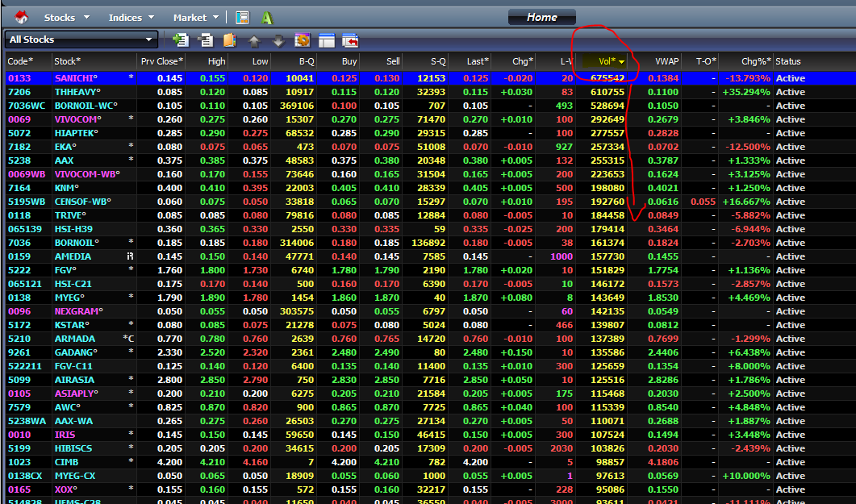The height and width of the screenshot is (504, 856).
Task: Select the AIRASIA stock name
Action: coord(74,380)
